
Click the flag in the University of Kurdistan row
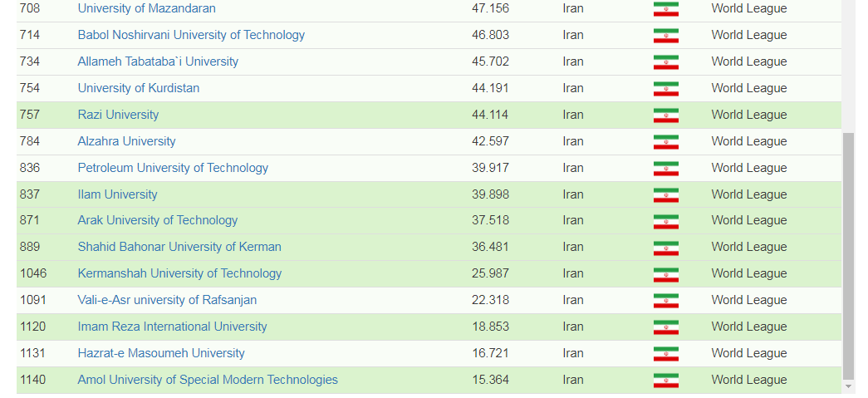pos(665,89)
